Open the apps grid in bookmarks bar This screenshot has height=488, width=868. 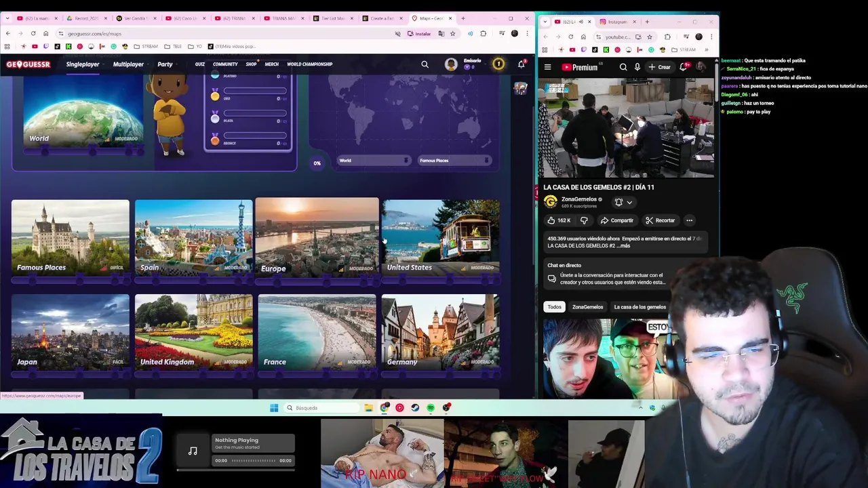click(x=7, y=46)
